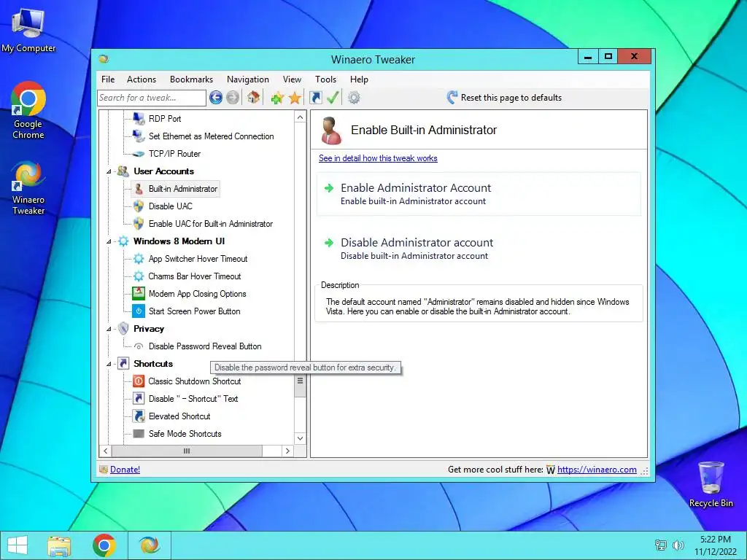Click the shortcut arrow toolbar icon
This screenshot has width=747, height=560.
click(315, 98)
